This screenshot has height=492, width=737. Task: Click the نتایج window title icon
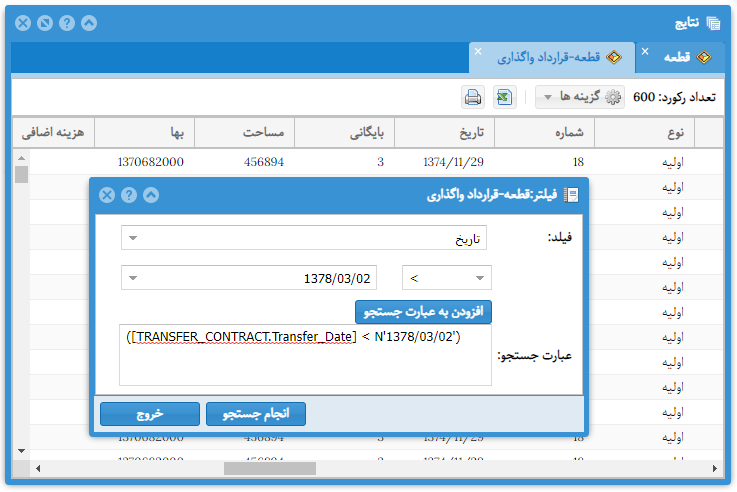713,23
